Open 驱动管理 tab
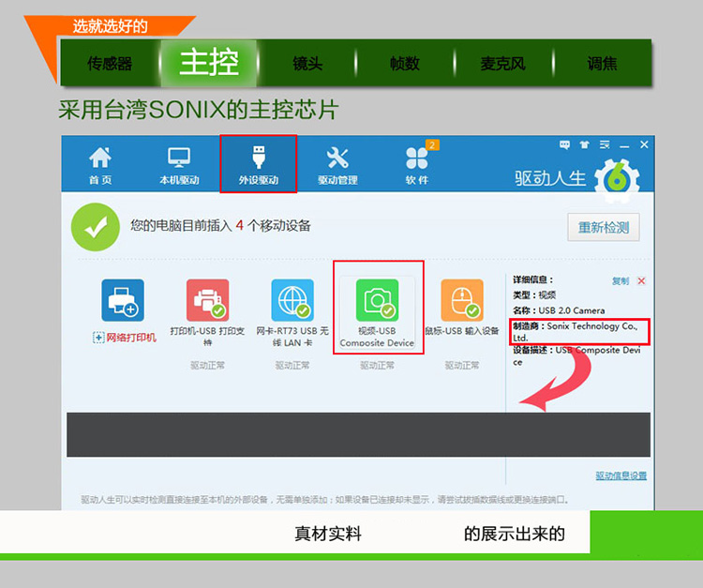 (x=337, y=165)
